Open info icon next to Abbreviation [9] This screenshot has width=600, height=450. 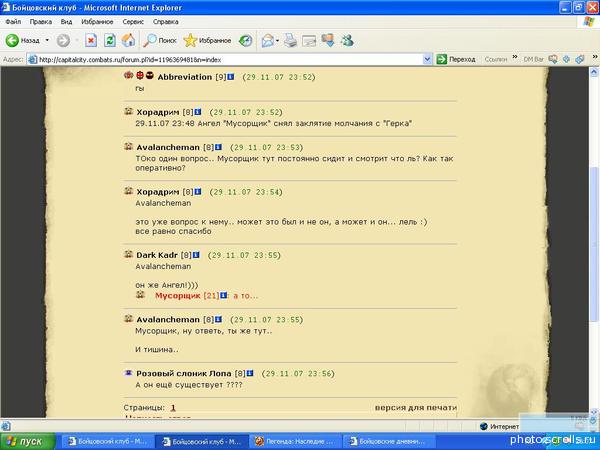(x=231, y=77)
